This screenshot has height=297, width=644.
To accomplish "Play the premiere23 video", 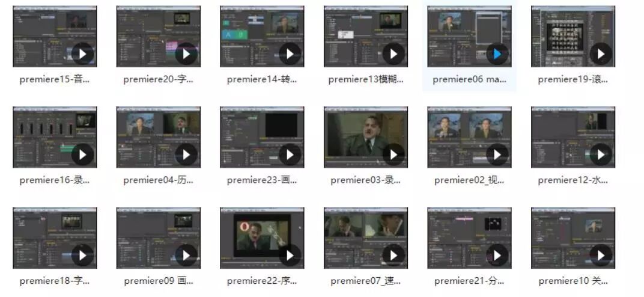I will tap(290, 155).
